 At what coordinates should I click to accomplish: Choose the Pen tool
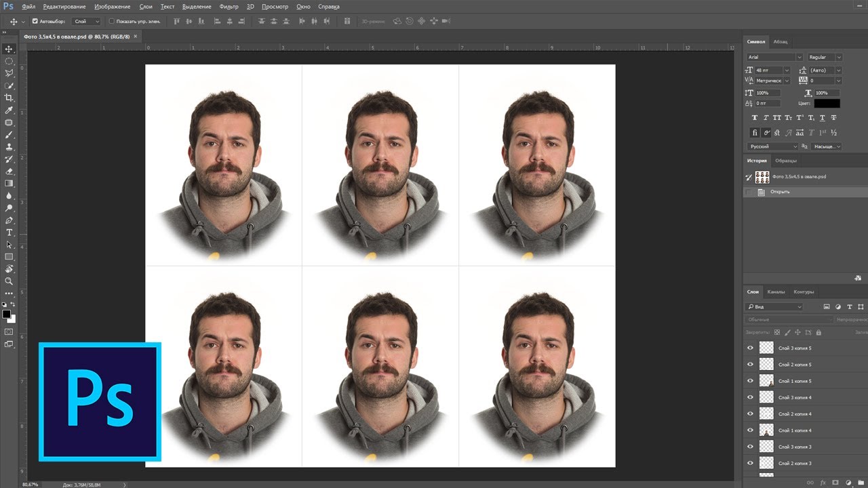(x=9, y=220)
